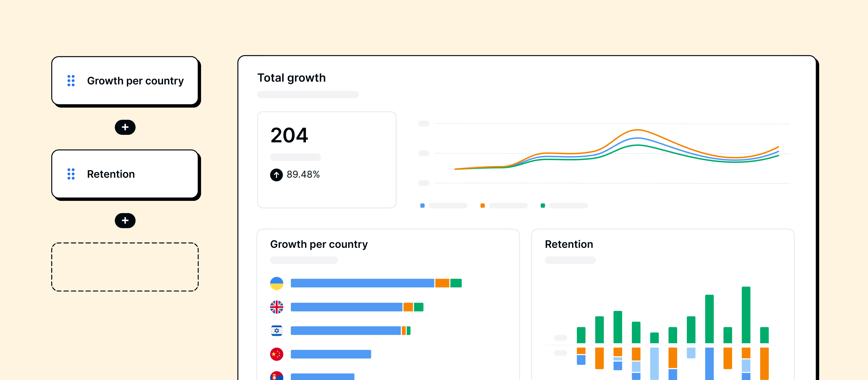
Task: Click Ukraine's blue bar segment
Action: (x=362, y=283)
